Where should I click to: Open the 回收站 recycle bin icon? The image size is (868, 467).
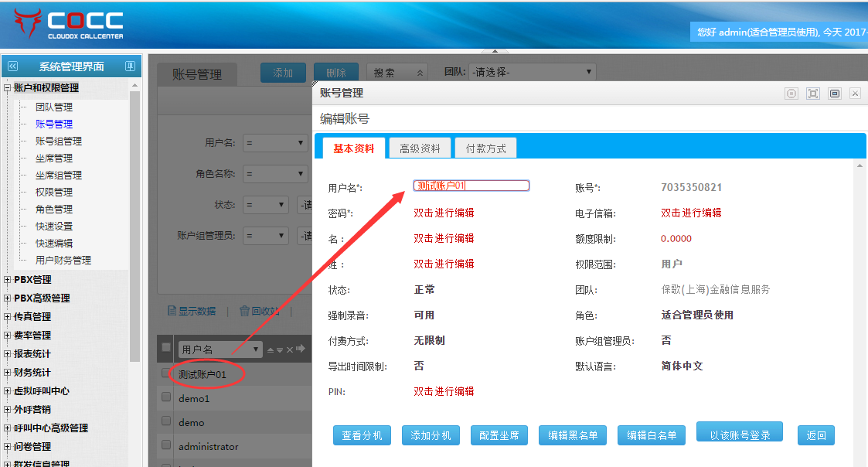(x=244, y=311)
